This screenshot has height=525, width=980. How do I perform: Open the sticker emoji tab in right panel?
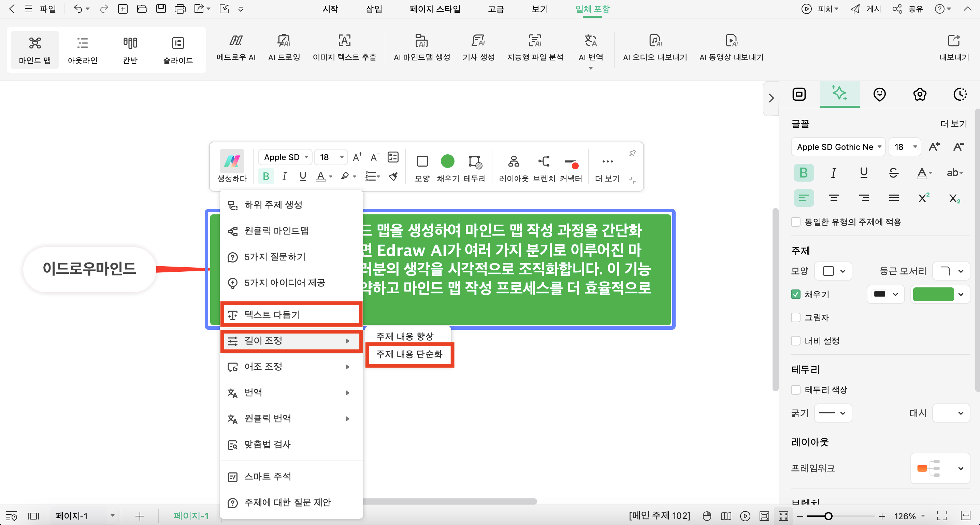coord(879,94)
